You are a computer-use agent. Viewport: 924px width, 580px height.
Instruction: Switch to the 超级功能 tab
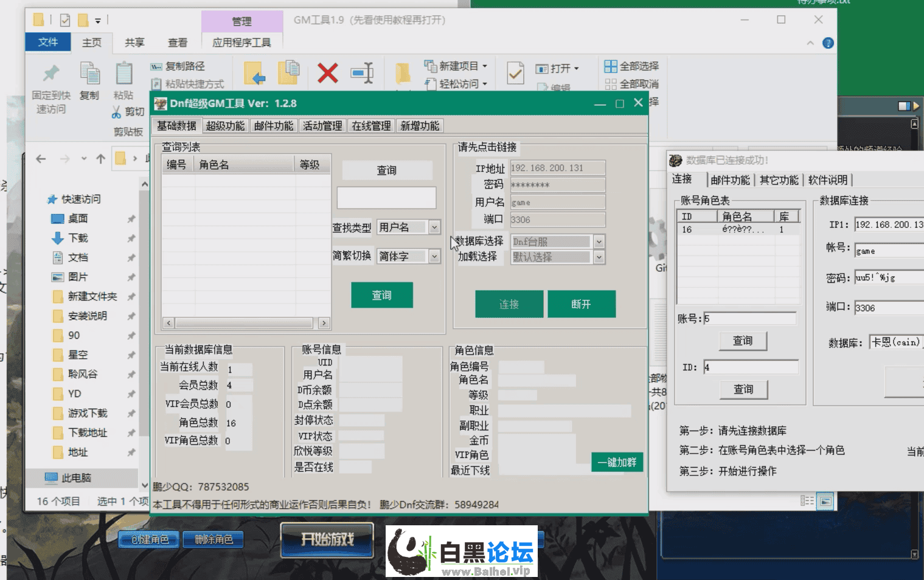225,126
